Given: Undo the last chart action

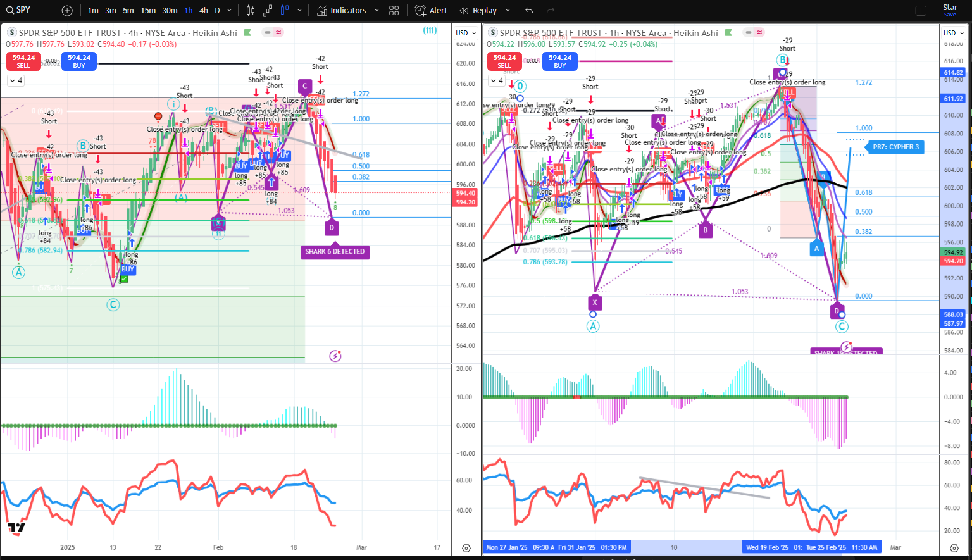Looking at the screenshot, I should pyautogui.click(x=529, y=11).
